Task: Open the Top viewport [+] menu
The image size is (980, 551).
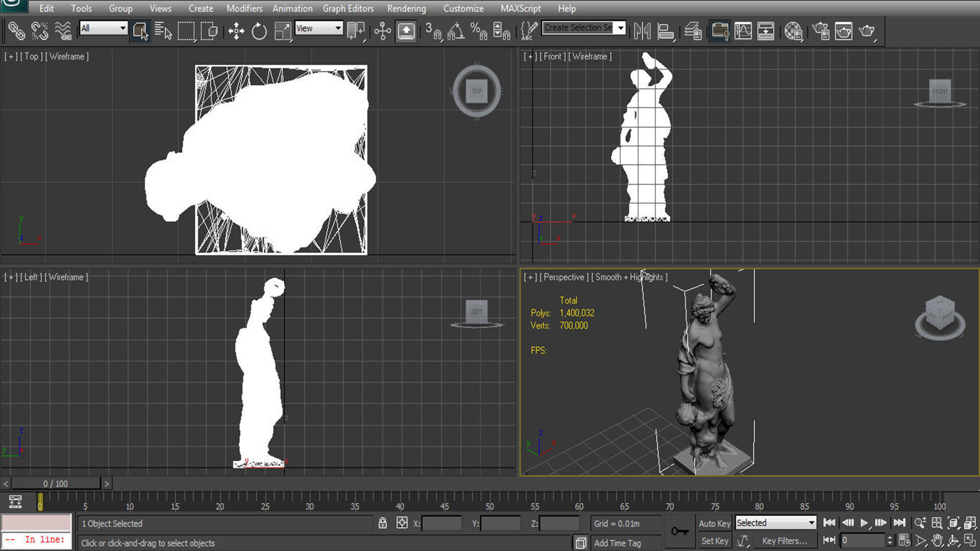Action: [11, 57]
